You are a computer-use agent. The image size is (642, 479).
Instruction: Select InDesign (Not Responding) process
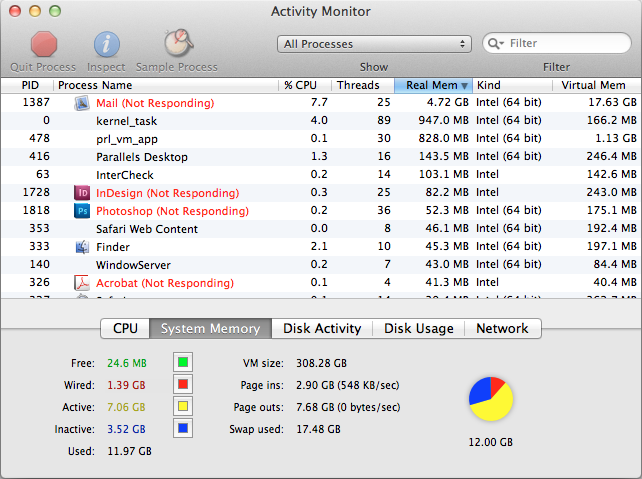[x=167, y=193]
